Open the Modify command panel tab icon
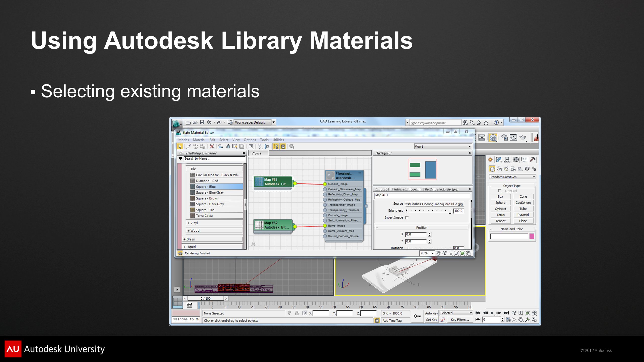Viewport: 644px width, 362px height. click(x=499, y=160)
